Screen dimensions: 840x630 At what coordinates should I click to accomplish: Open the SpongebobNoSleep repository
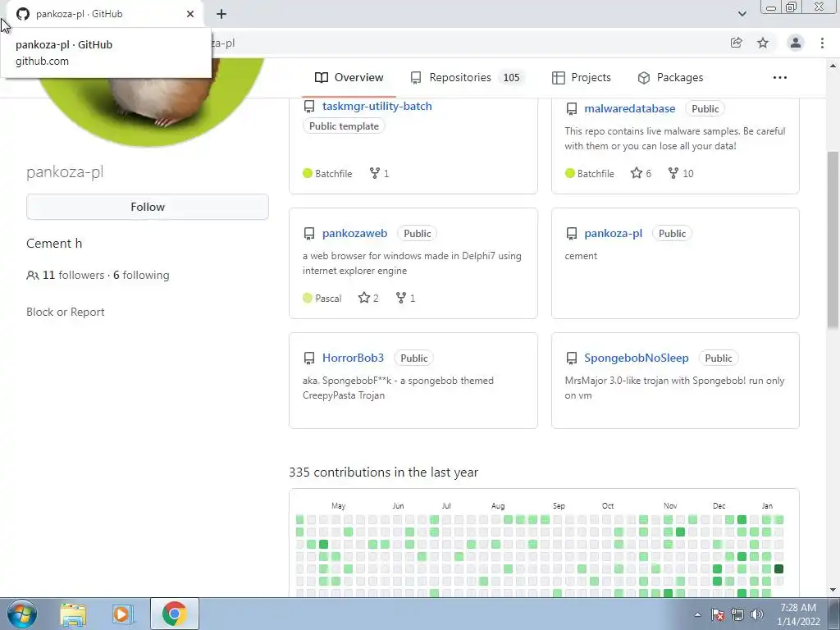coord(637,358)
